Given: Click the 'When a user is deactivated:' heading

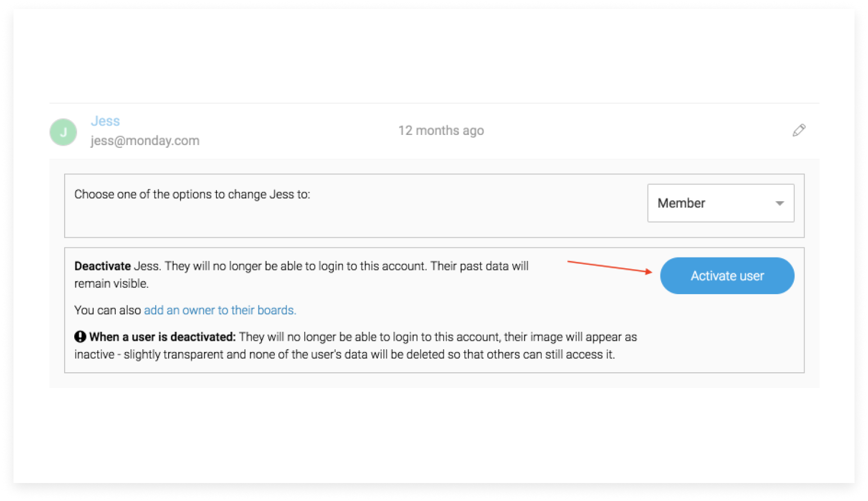Looking at the screenshot, I should [162, 337].
